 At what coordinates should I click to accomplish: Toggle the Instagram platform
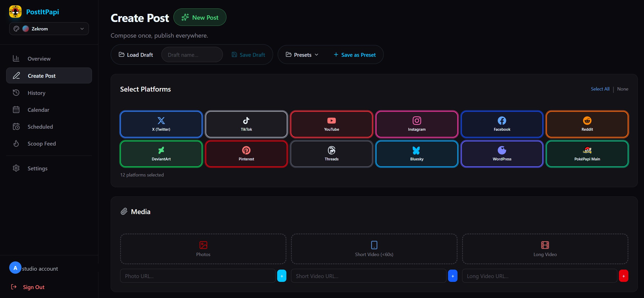tap(417, 124)
